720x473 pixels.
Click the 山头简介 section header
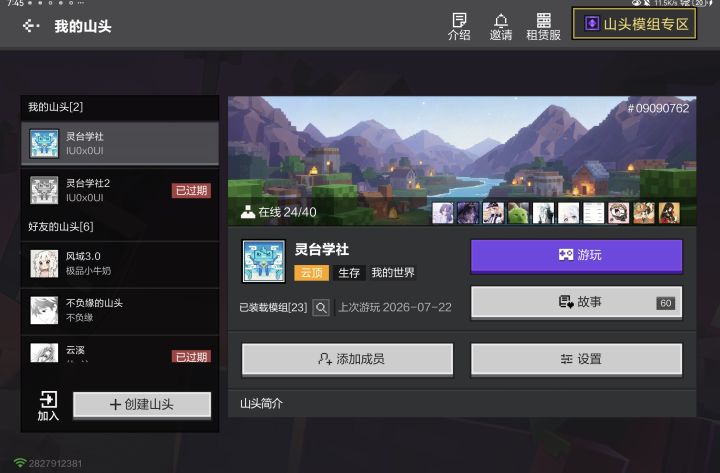261,404
